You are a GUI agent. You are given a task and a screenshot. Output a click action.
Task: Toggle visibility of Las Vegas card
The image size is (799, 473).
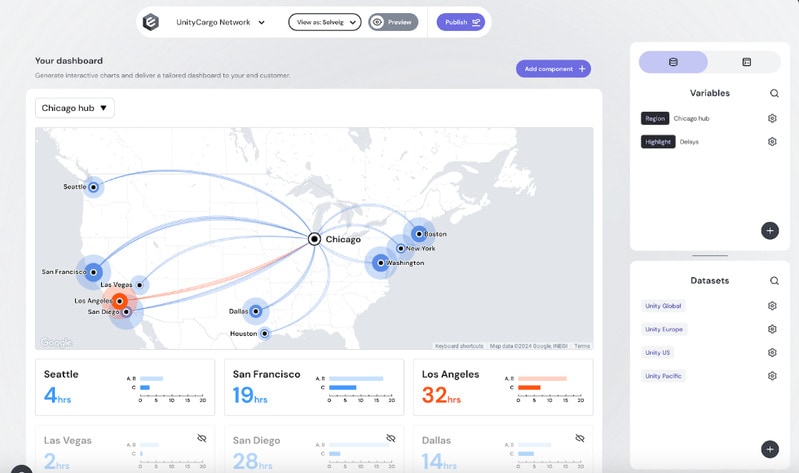(202, 438)
